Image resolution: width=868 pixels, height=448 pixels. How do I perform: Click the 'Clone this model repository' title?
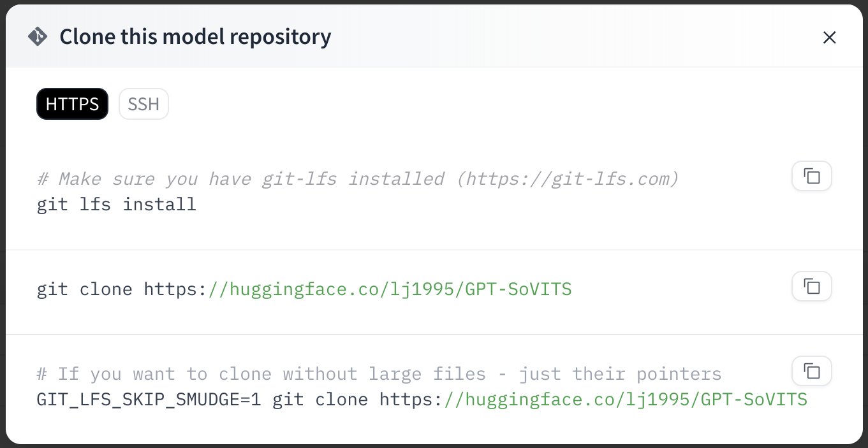click(195, 37)
